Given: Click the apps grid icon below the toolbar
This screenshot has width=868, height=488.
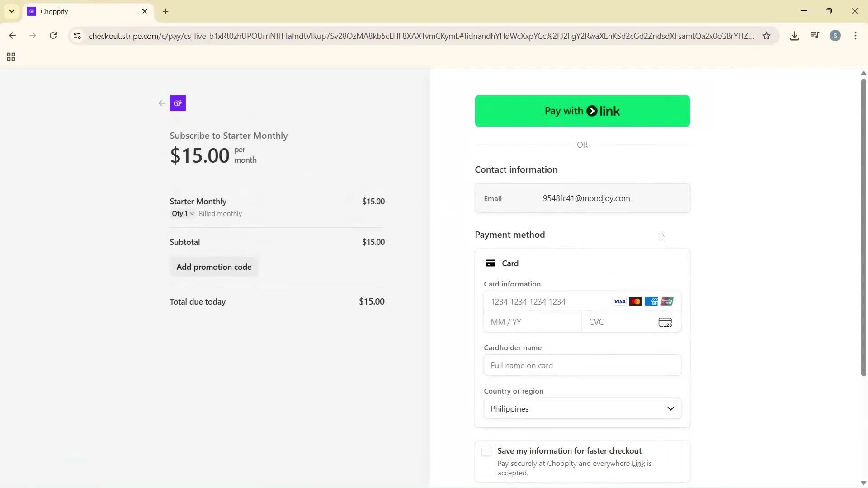Looking at the screenshot, I should pos(11,57).
